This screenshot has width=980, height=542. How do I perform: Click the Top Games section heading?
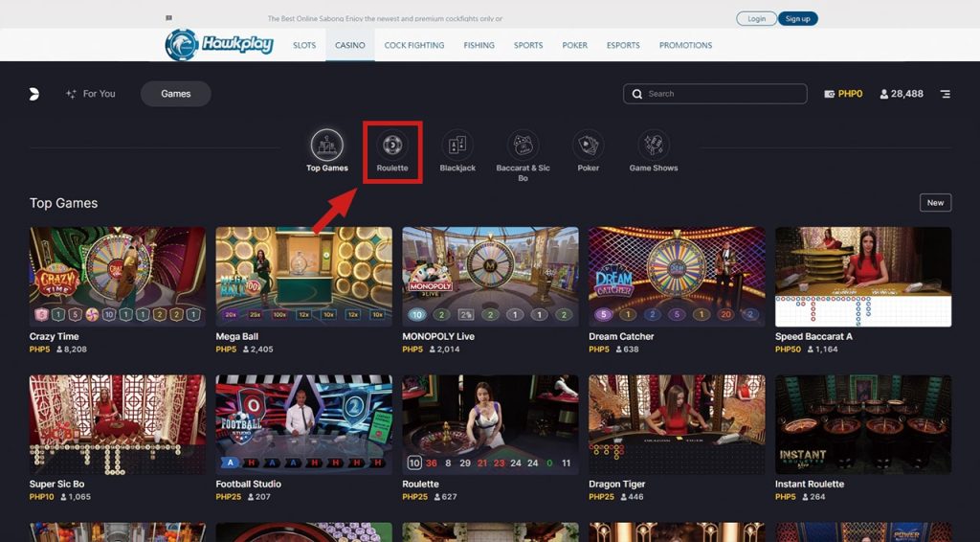64,203
